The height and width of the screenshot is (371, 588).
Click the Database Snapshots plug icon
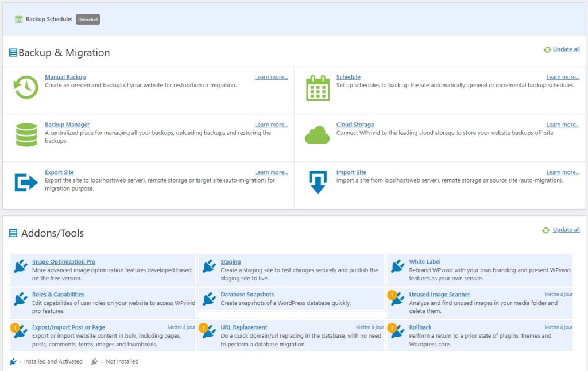(209, 299)
